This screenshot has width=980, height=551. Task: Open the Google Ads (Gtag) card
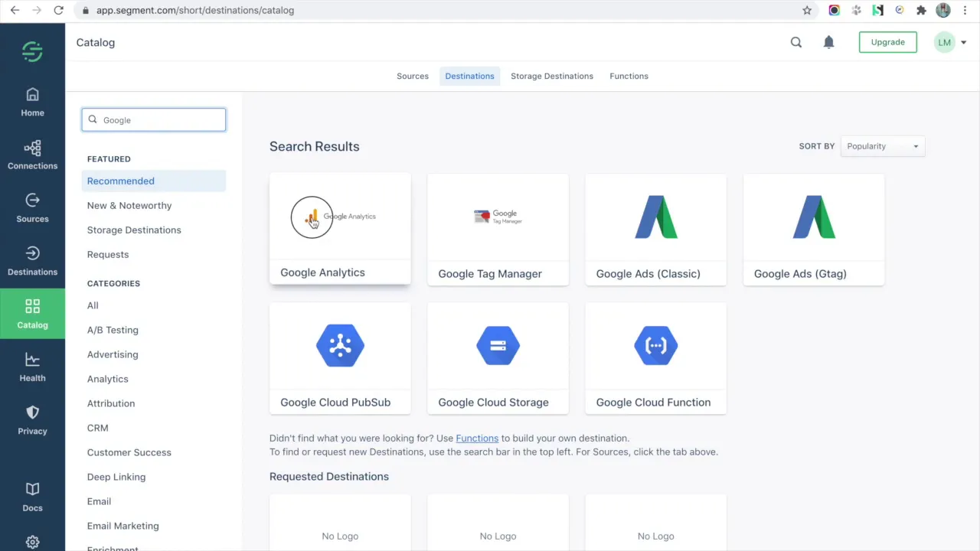click(x=814, y=230)
